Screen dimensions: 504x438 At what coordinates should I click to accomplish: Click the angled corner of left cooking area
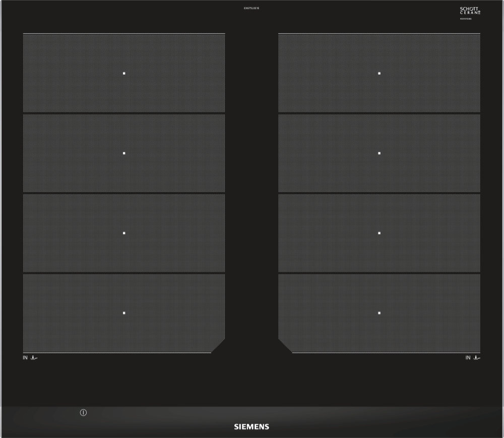click(218, 346)
